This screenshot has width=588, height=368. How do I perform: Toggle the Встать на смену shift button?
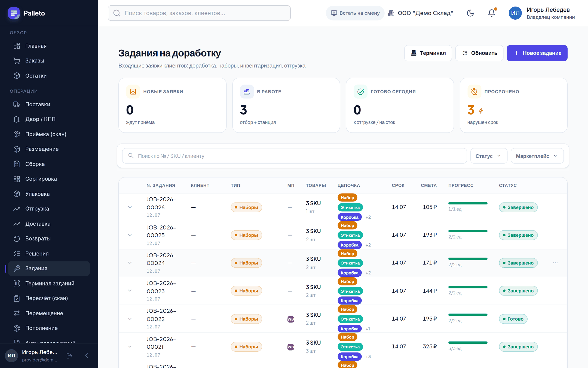tap(355, 13)
